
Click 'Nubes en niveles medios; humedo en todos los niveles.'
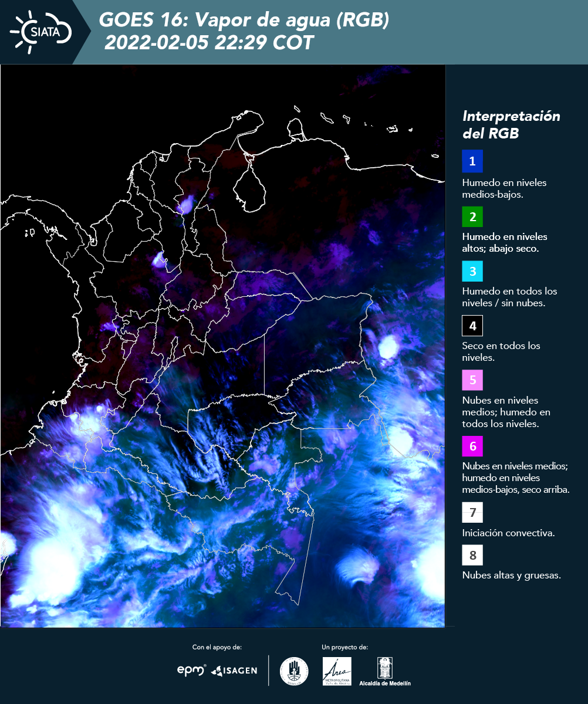[506, 412]
